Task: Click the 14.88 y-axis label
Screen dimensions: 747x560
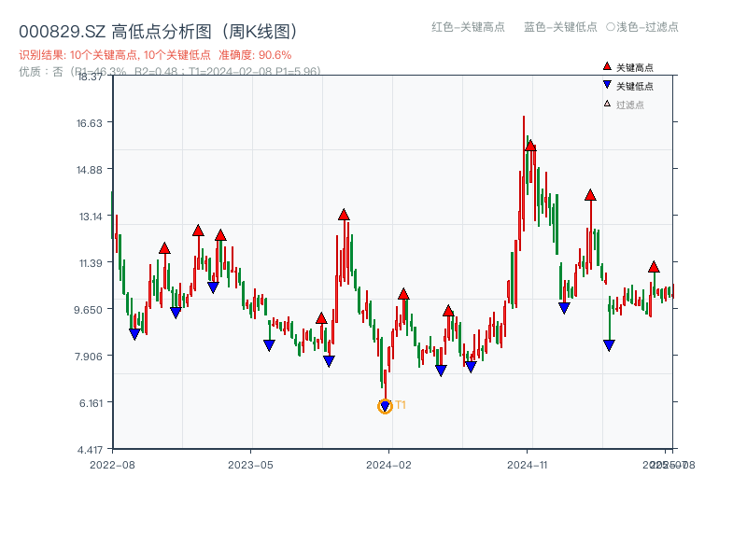Action: [90, 170]
